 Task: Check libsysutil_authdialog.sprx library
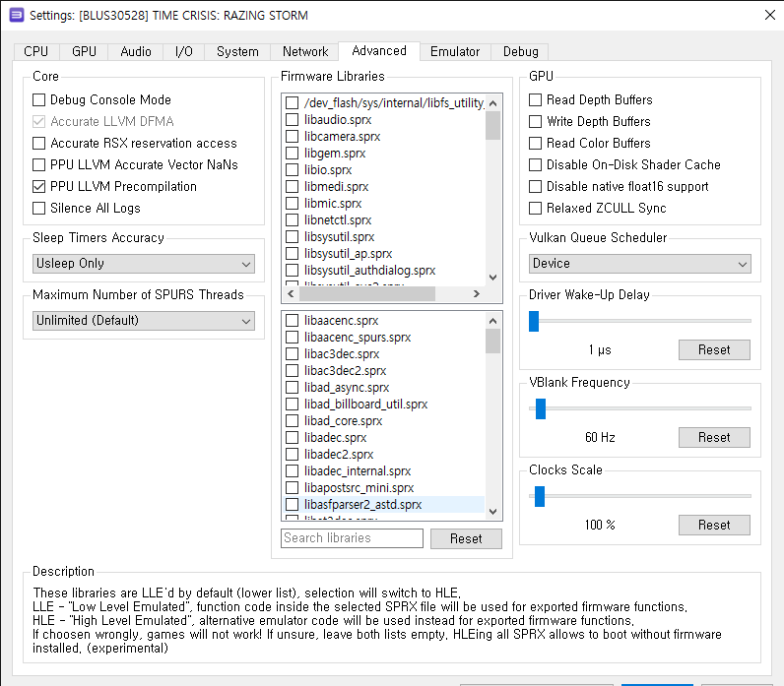292,271
